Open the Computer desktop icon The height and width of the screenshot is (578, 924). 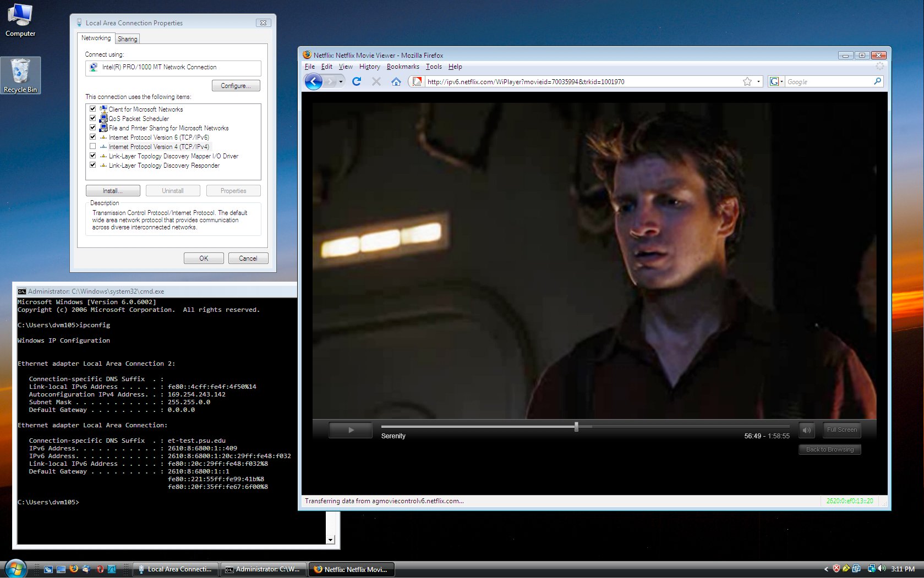click(20, 20)
